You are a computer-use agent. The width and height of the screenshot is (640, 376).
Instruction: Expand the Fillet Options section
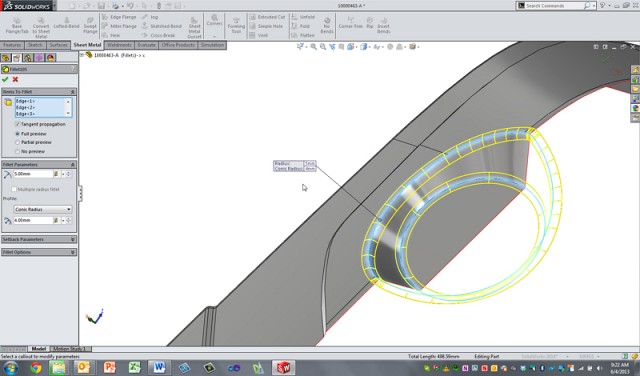39,252
